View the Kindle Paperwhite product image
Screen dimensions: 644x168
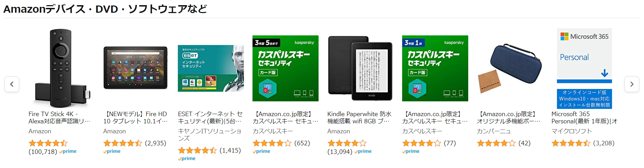[360, 68]
